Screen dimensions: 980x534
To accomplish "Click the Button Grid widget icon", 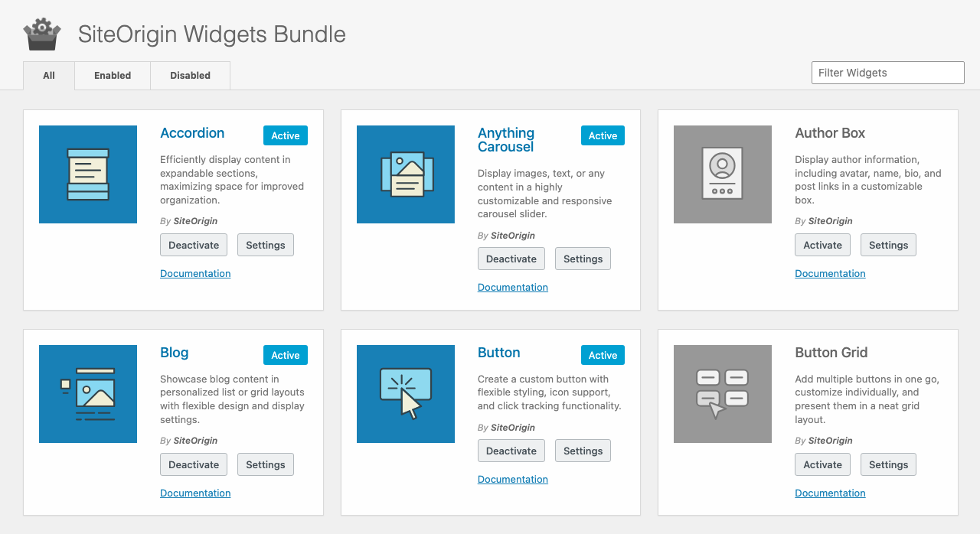I will pos(723,394).
